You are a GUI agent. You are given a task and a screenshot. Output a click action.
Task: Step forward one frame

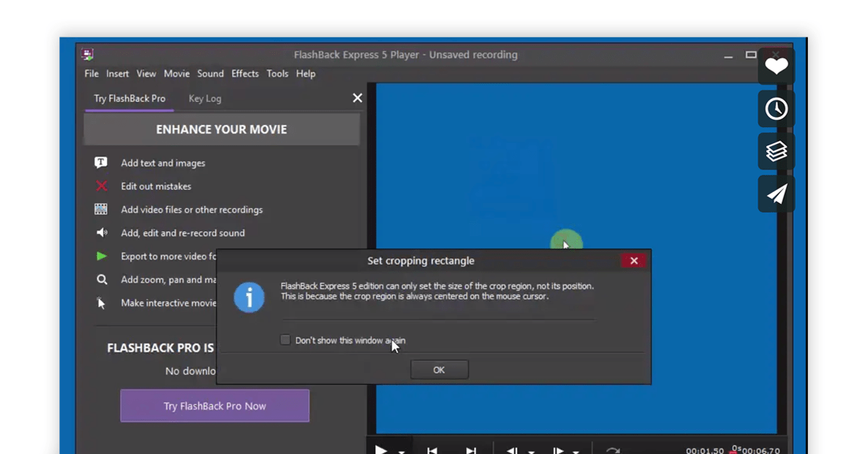click(558, 450)
